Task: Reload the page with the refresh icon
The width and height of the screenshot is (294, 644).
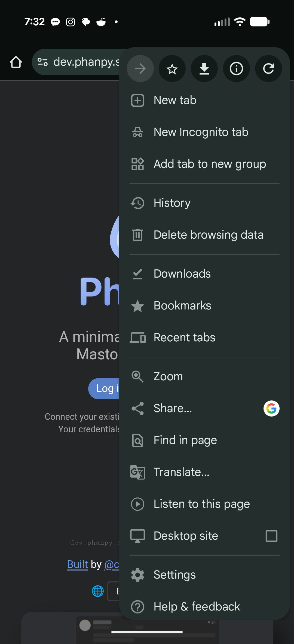Action: [268, 69]
